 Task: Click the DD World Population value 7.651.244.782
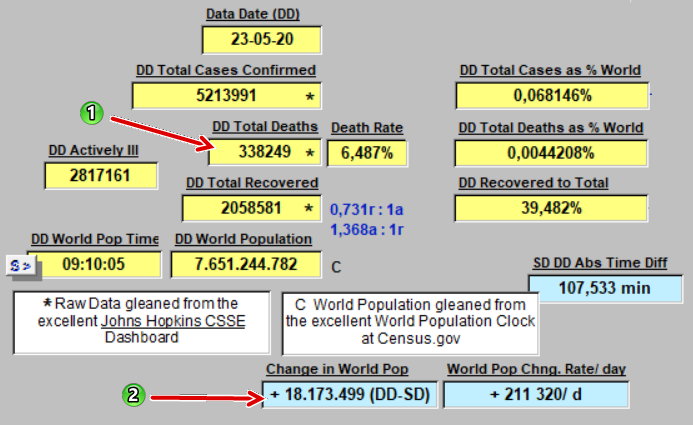pyautogui.click(x=246, y=264)
